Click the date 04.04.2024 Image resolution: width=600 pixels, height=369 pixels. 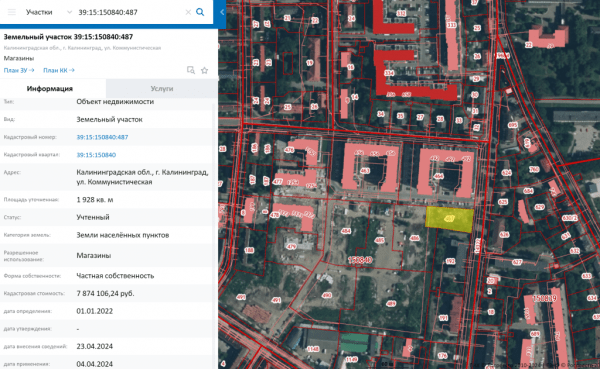pos(95,364)
